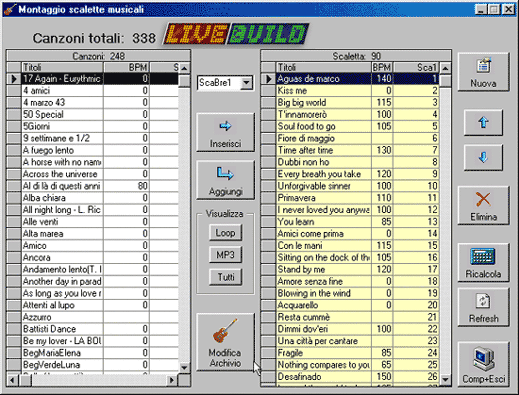This screenshot has width=519, height=395.
Task: Click the Titoli column header in the Canzoni list
Action: pos(62,67)
